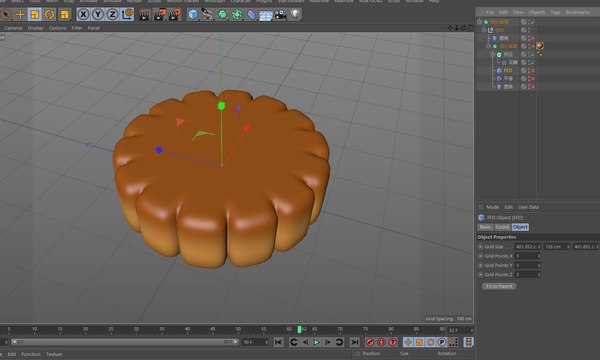Image resolution: width=600 pixels, height=360 pixels.
Task: Open the viewport Options menu
Action: click(57, 28)
